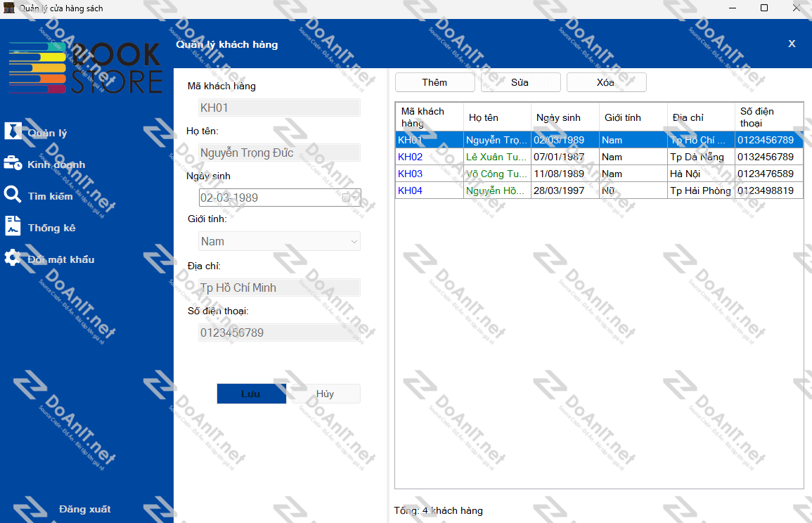Select the KH01 customer row

coord(599,140)
